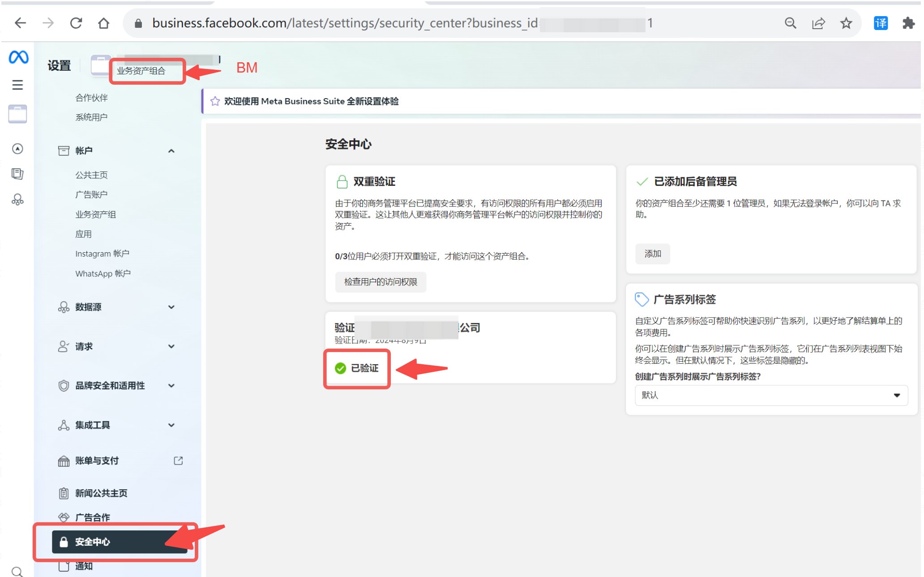Click the browser home icon

104,23
